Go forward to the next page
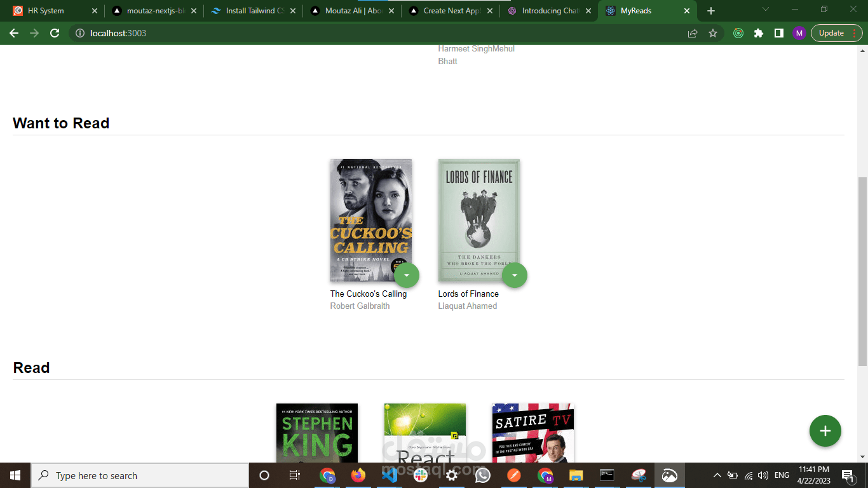868x488 pixels. [x=34, y=33]
